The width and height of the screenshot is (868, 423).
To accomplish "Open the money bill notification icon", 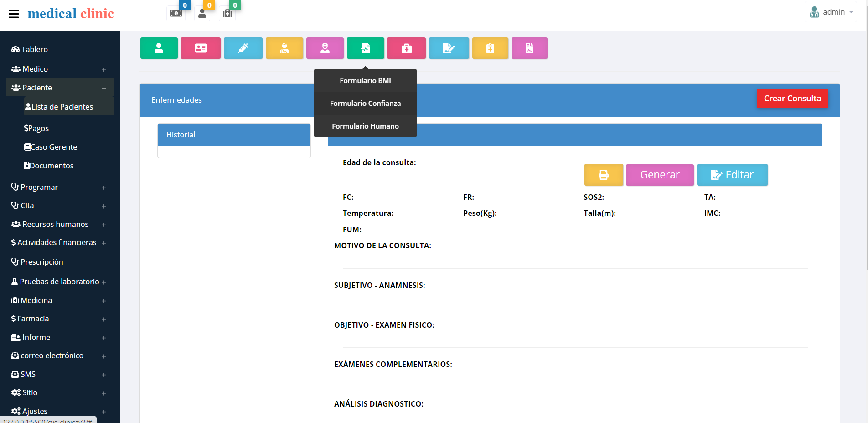I will 176,13.
